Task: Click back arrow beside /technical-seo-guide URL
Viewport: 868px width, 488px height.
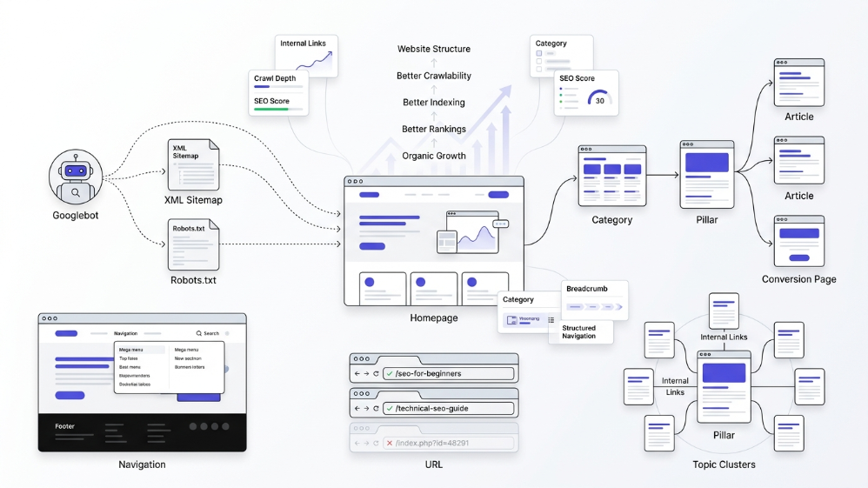Action: click(357, 408)
